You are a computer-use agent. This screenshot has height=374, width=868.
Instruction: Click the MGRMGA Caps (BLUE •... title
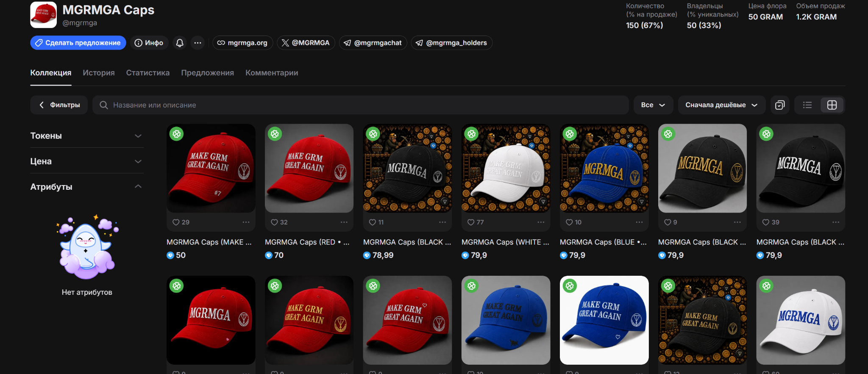(x=604, y=242)
